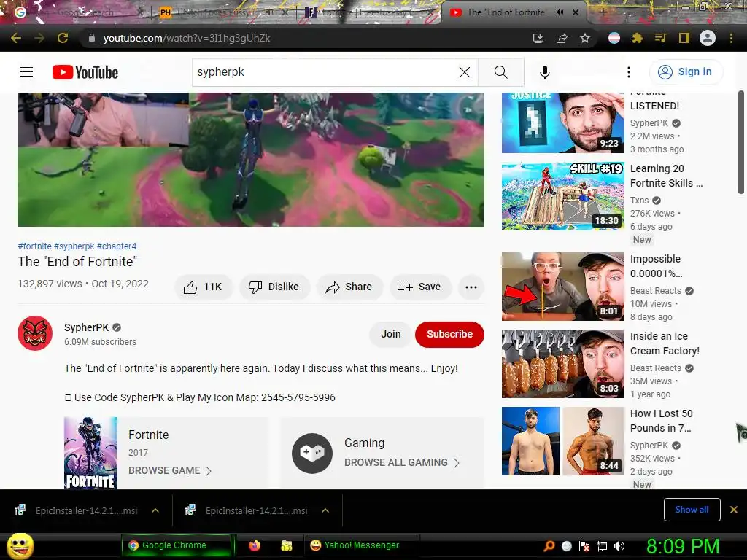Image resolution: width=747 pixels, height=560 pixels.
Task: Open the #chapter4 hashtag link
Action: (117, 246)
